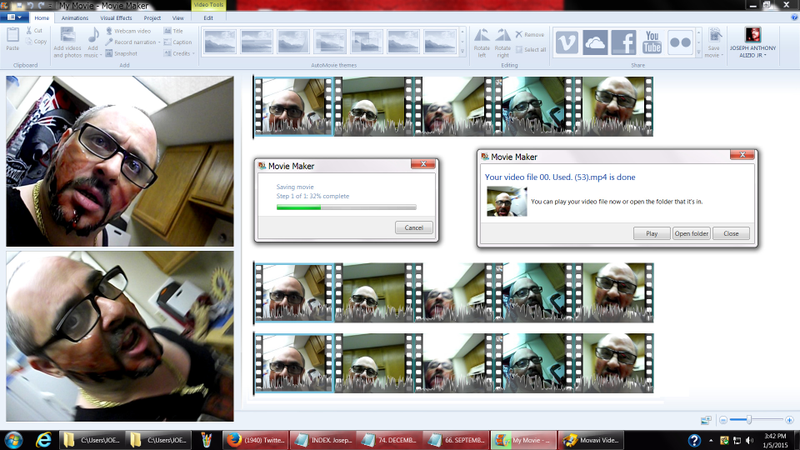
Task: Click Play in the done dialog
Action: coord(652,233)
